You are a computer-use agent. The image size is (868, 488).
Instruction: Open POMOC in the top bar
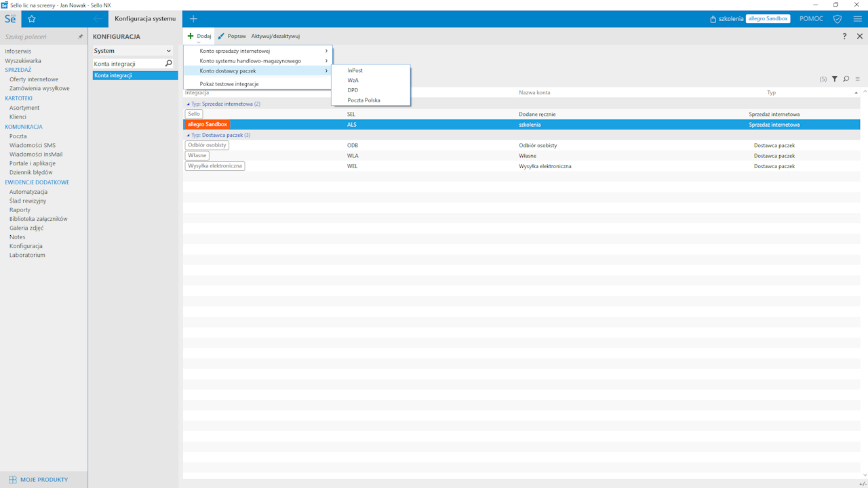811,19
